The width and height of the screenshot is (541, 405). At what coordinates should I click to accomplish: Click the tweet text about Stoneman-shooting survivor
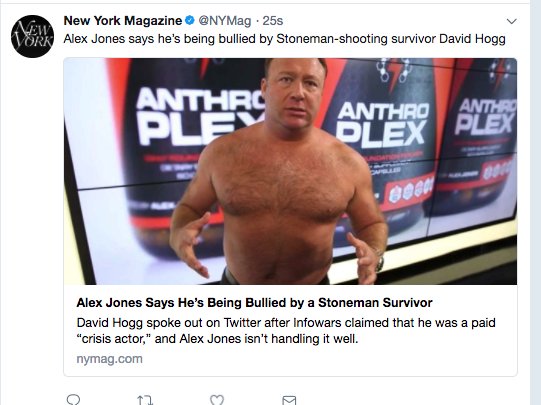click(x=285, y=39)
